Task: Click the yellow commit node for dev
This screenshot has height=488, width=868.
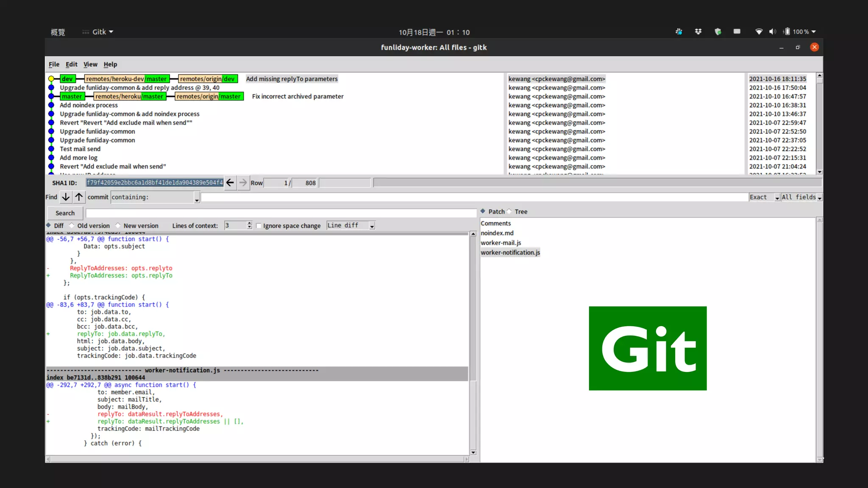Action: click(x=51, y=79)
